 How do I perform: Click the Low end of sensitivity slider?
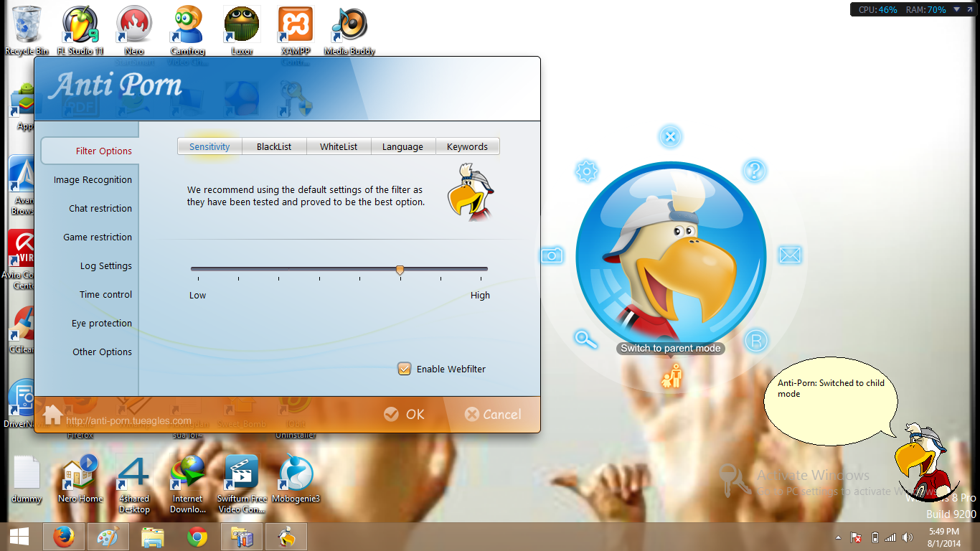197,295
